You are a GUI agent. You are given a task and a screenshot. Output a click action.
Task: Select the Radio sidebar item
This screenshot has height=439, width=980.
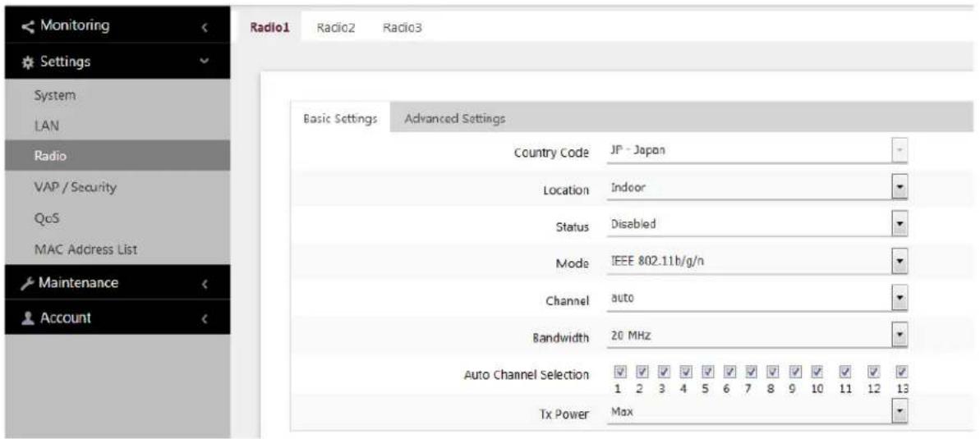pyautogui.click(x=117, y=156)
